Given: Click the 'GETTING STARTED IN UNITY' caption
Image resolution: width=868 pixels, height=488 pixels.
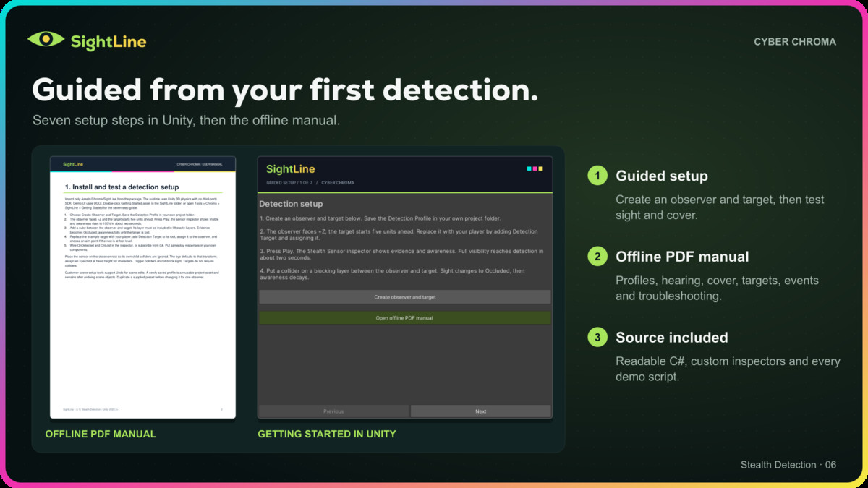Looking at the screenshot, I should coord(327,434).
